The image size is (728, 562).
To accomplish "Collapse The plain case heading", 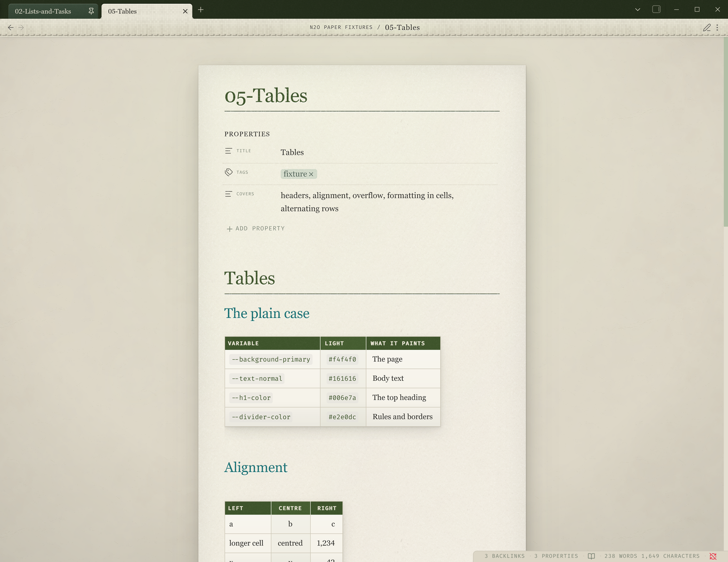I will pyautogui.click(x=267, y=313).
